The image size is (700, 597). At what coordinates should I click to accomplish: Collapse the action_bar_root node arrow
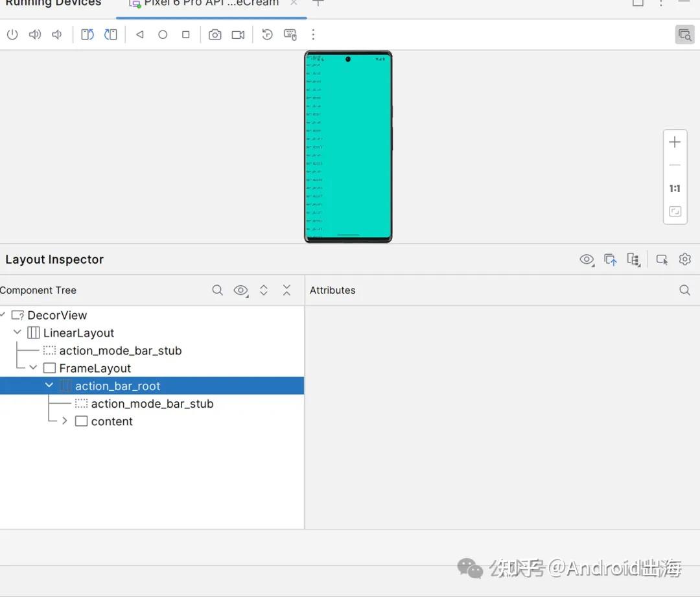49,386
